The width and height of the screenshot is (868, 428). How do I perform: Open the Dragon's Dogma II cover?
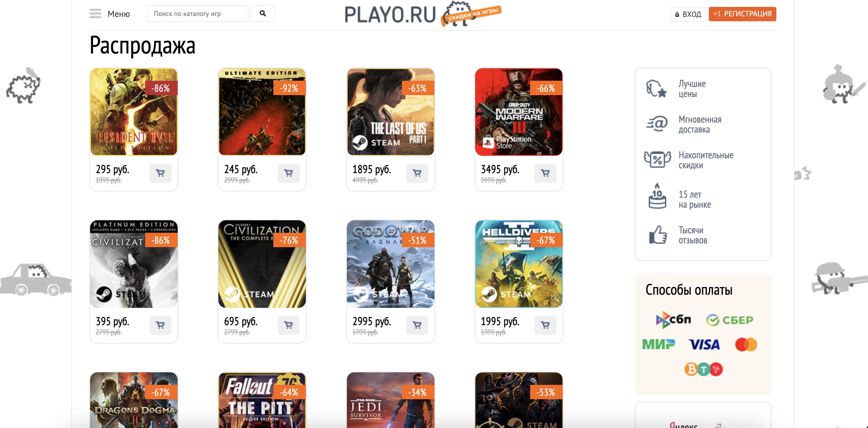[134, 400]
